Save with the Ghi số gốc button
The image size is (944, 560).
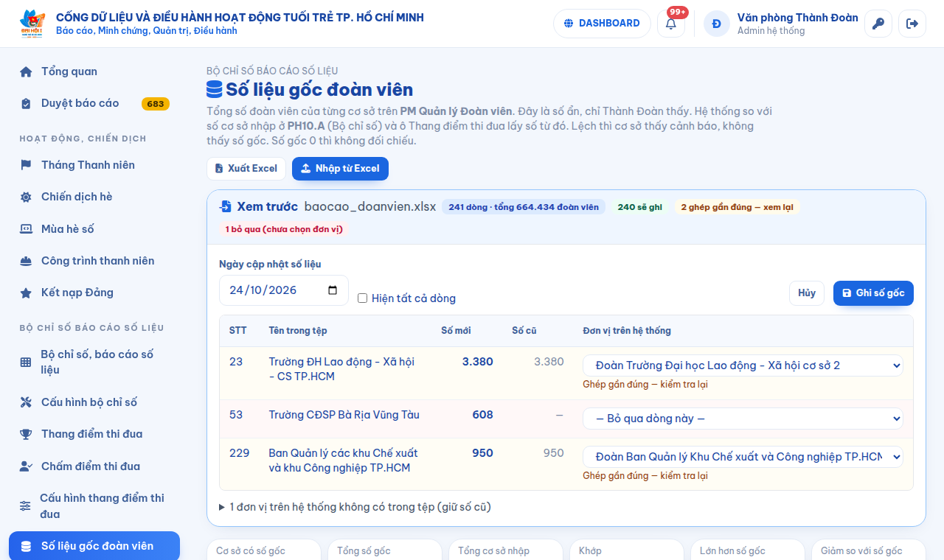[x=873, y=293]
